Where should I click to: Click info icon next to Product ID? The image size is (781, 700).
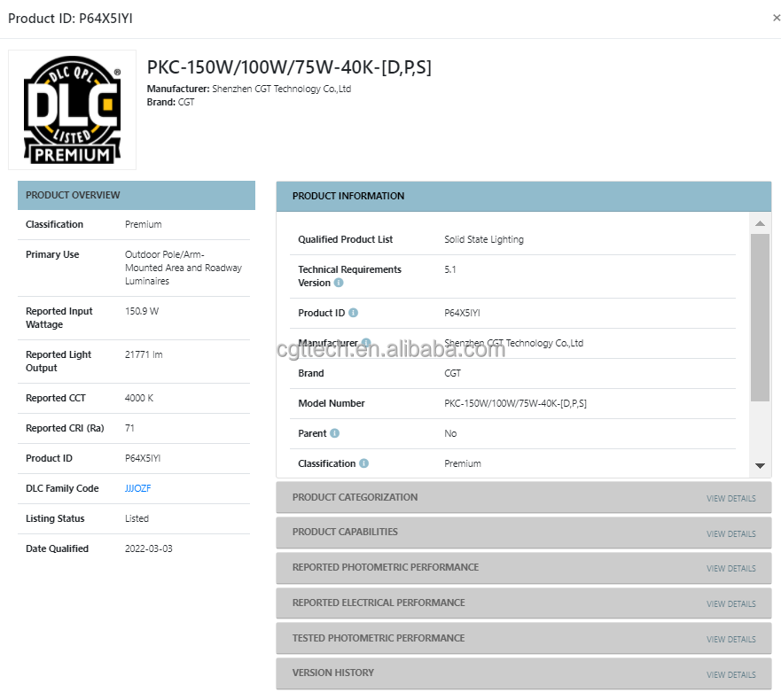point(353,313)
